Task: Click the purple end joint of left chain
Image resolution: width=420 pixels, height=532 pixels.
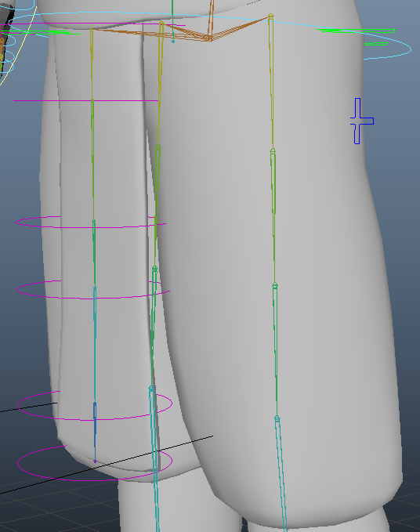Action: 95,461
